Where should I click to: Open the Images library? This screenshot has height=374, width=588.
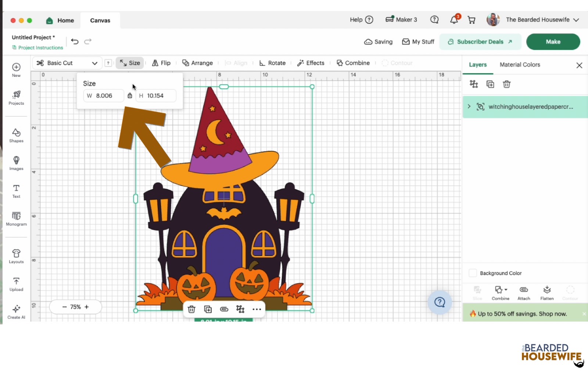[16, 163]
